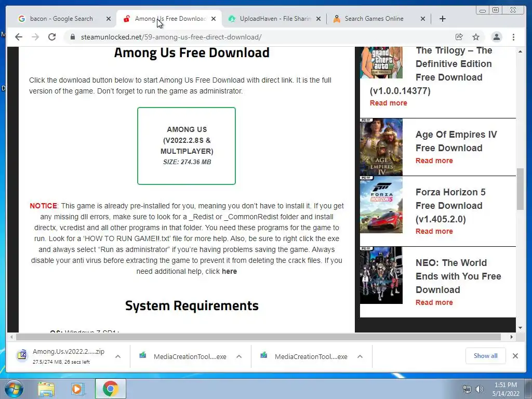
Task: Click Age Of Empires IV Free Download title
Action: coord(456,141)
